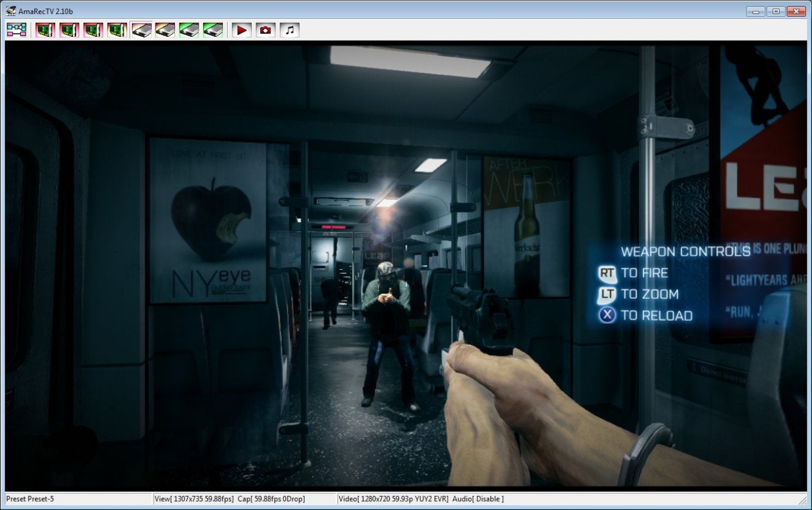Open the AmaRecTV title bar app icon menu

[11, 11]
